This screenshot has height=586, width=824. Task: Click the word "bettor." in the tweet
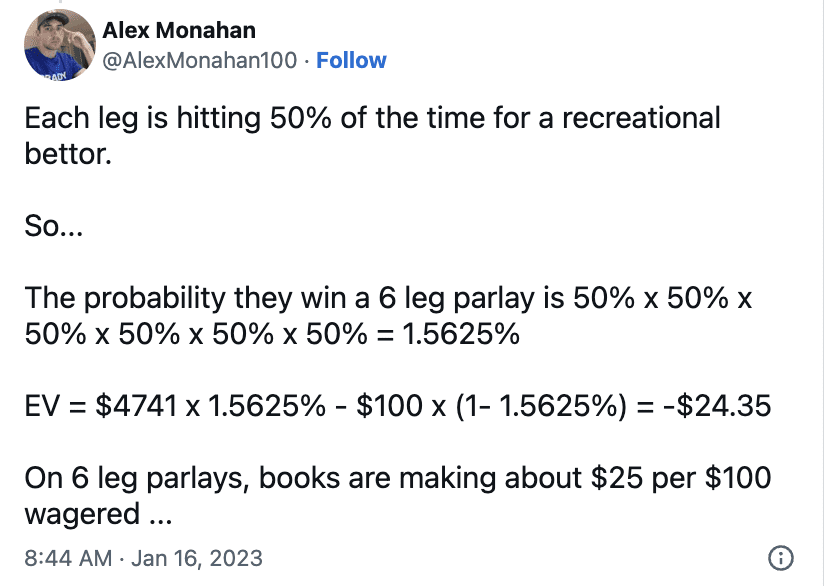68,154
